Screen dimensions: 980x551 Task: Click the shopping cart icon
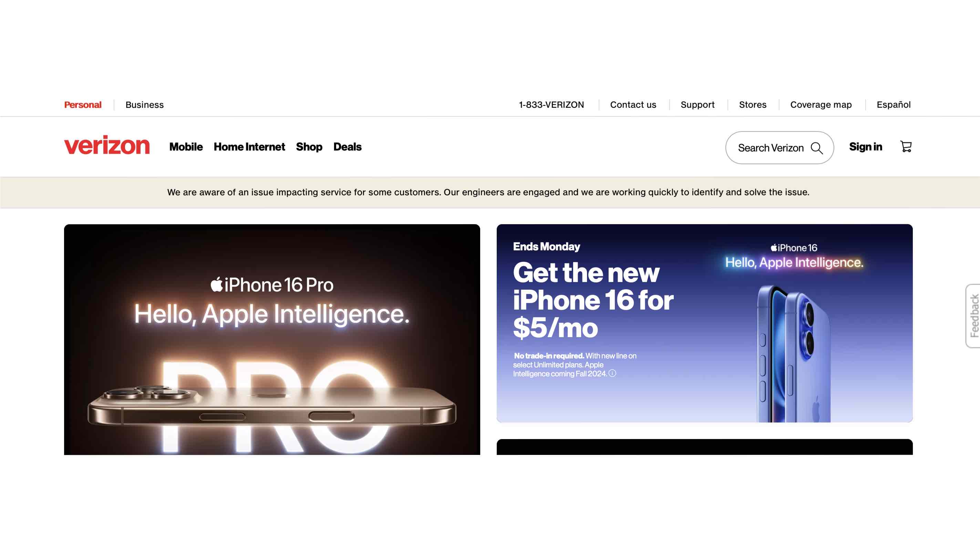(906, 147)
